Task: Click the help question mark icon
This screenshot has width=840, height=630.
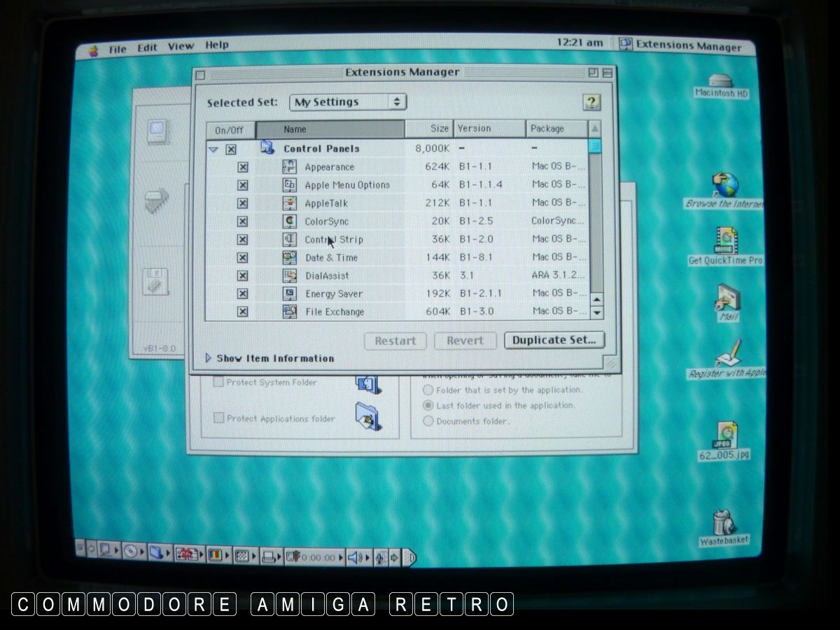Action: [x=591, y=102]
